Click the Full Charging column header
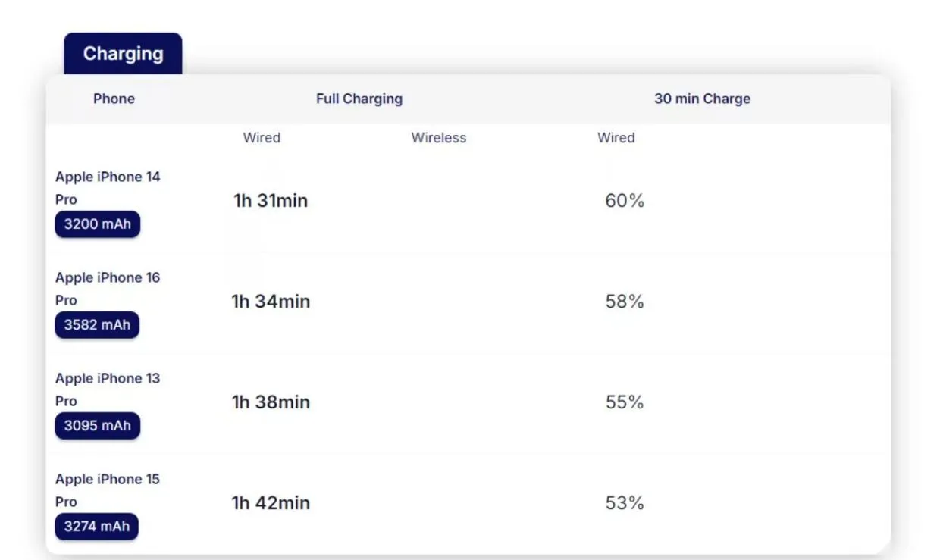940x560 pixels. click(x=359, y=99)
